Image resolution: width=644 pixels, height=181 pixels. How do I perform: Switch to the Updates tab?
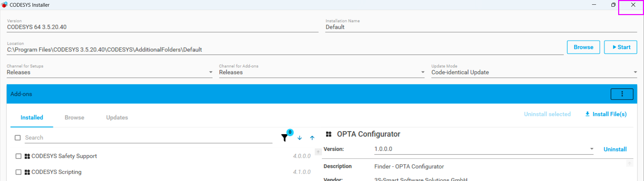click(x=117, y=118)
